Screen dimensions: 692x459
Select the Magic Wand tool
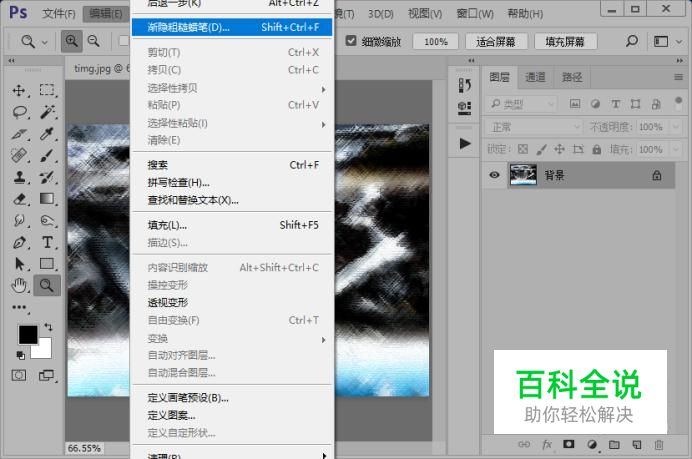pyautogui.click(x=47, y=112)
